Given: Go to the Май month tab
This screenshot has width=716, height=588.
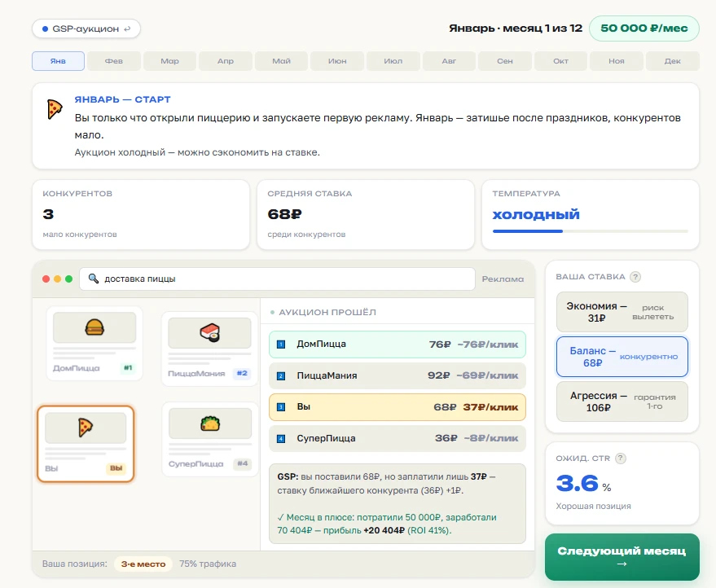Looking at the screenshot, I should pyautogui.click(x=281, y=61).
